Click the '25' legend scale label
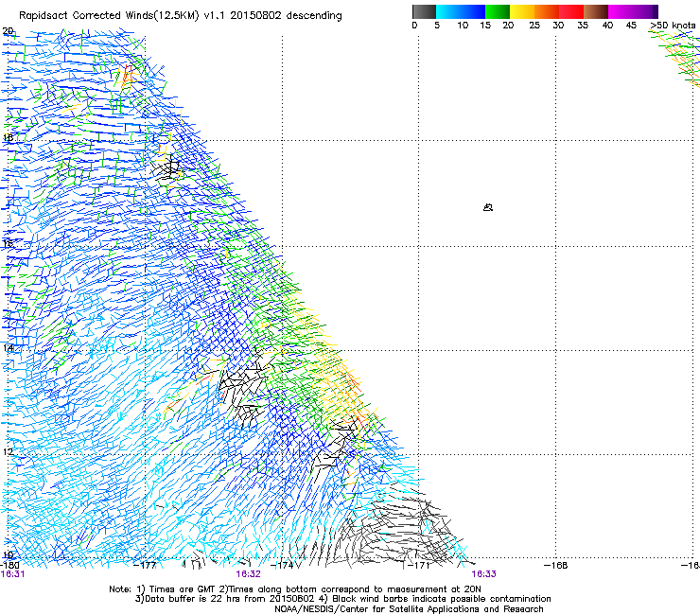Viewport: 700px width, 615px height. (534, 26)
